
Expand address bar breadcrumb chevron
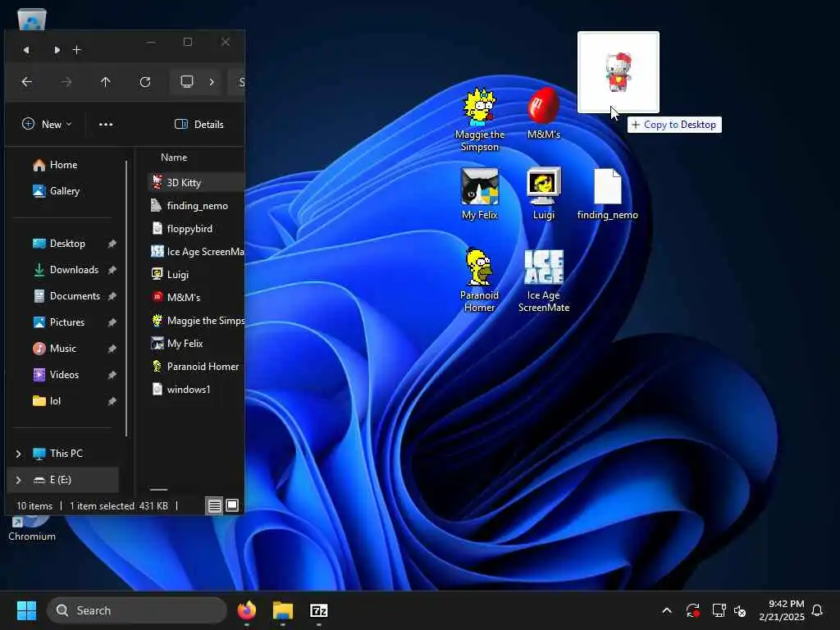(212, 82)
